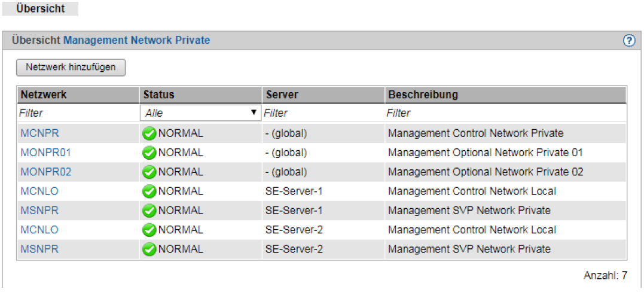Click the Netzwerk hinzufügen button
Screen dimensions: 644x292
click(x=71, y=68)
